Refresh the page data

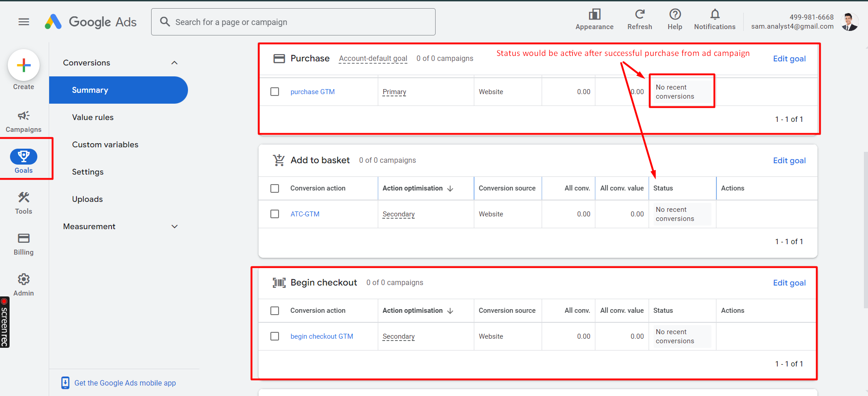pos(640,20)
